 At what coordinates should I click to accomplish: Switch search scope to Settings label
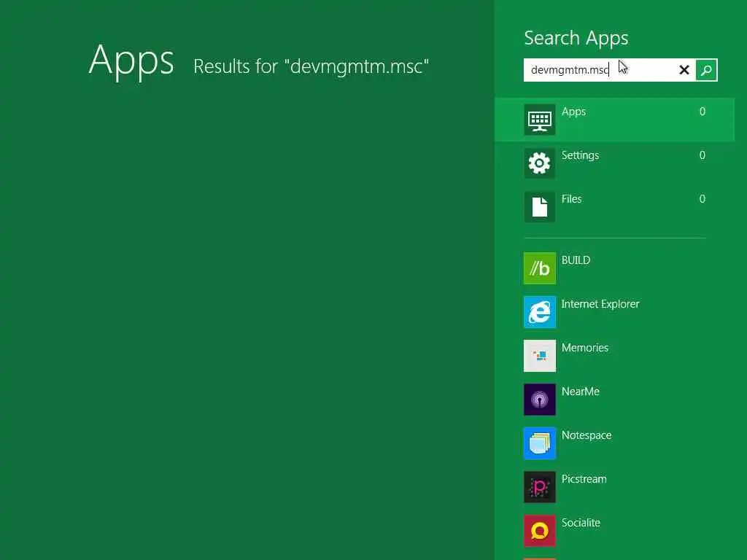coord(580,156)
